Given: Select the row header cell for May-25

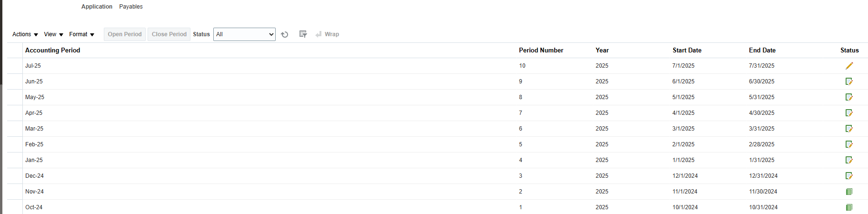Looking at the screenshot, I should [x=15, y=97].
